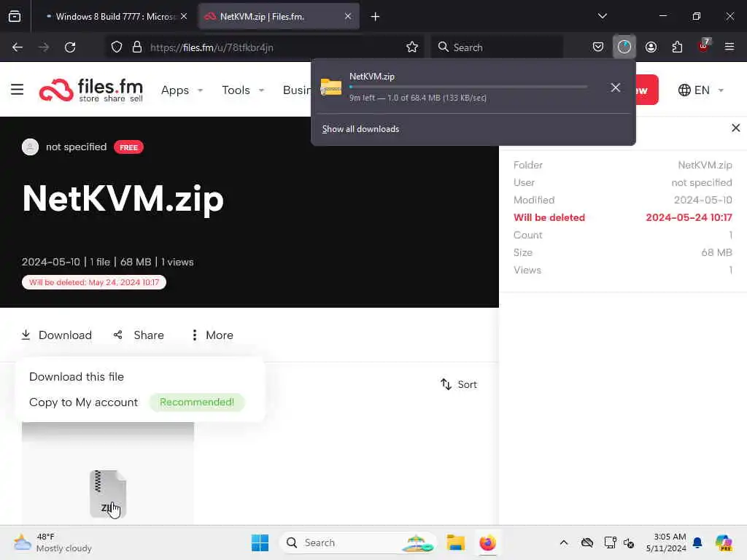Viewport: 747px width, 560px height.
Task: Go to files.fm home via logo
Action: pyautogui.click(x=91, y=90)
